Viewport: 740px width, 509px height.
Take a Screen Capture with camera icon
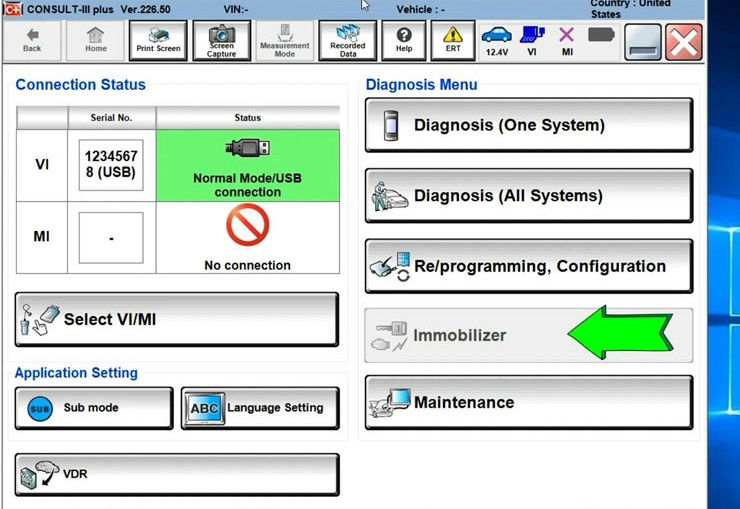(221, 41)
